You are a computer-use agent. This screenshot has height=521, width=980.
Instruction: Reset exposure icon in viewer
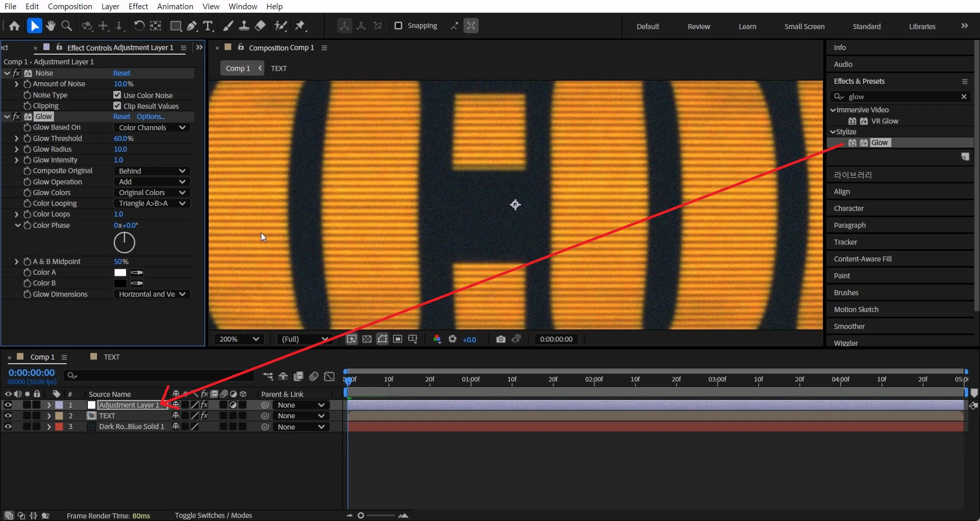point(452,339)
